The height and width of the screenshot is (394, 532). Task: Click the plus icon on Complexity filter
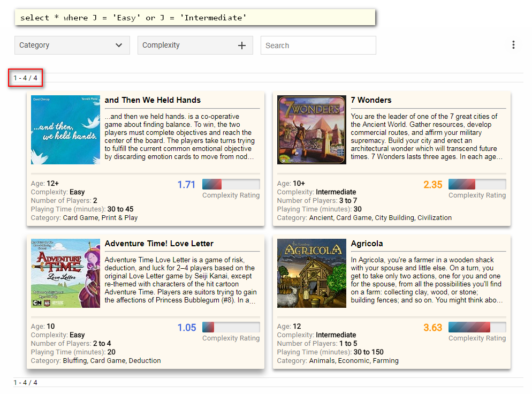pyautogui.click(x=241, y=46)
